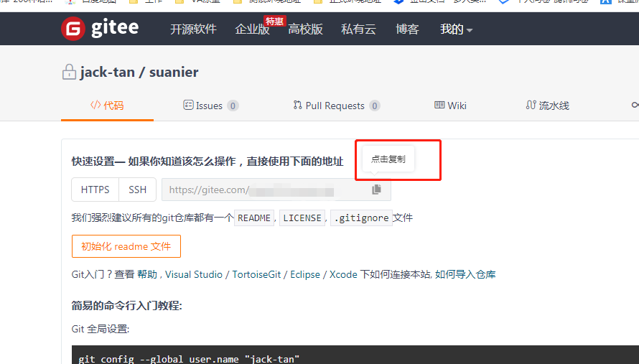Click the gitee wordmark text
Viewport: 639px width, 364px height.
pos(115,28)
